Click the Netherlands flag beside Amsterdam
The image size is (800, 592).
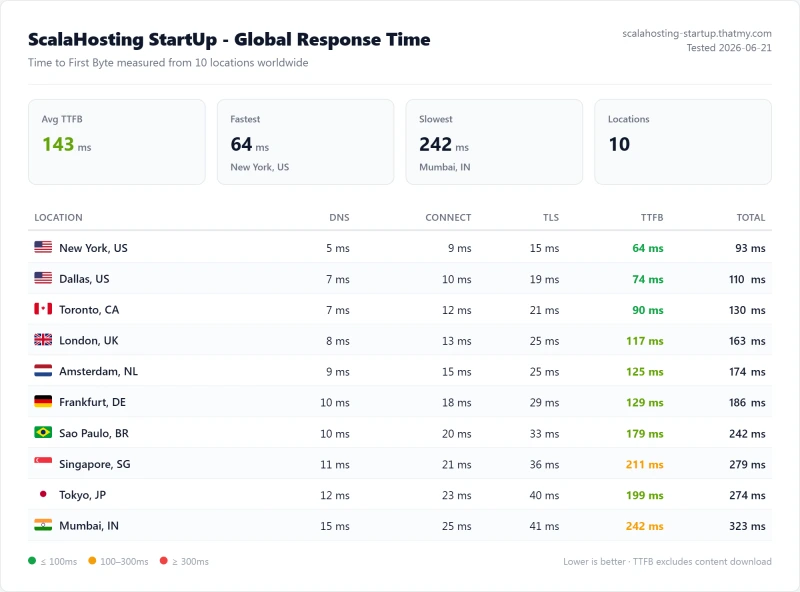[43, 371]
